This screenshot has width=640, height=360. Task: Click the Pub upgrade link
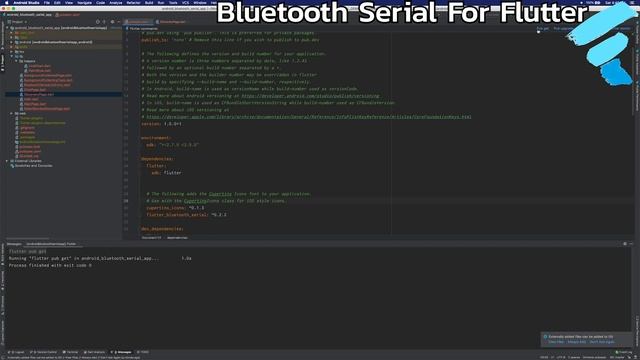[x=563, y=29]
